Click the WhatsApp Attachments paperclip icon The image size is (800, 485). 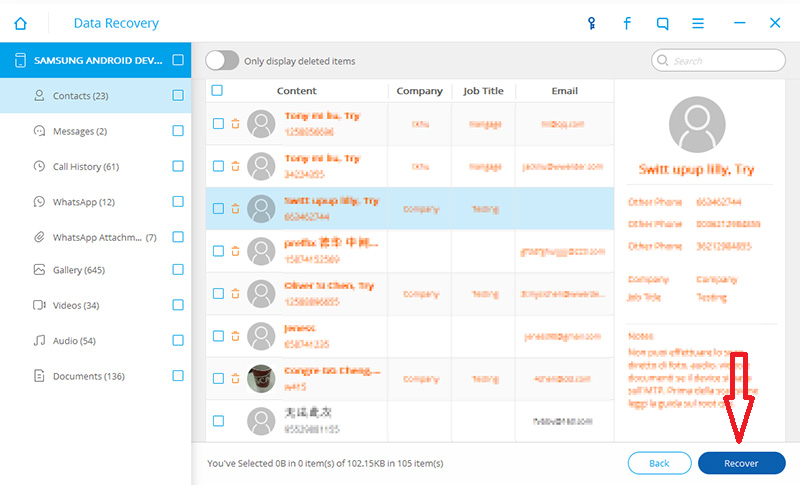pos(39,237)
